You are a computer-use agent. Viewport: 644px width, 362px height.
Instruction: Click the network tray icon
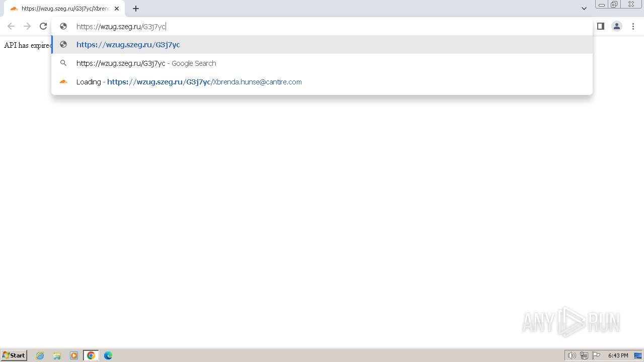[x=584, y=355]
